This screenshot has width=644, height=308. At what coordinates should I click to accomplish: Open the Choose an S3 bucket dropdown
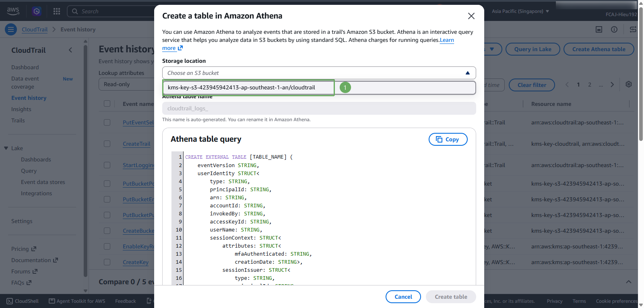coord(319,73)
